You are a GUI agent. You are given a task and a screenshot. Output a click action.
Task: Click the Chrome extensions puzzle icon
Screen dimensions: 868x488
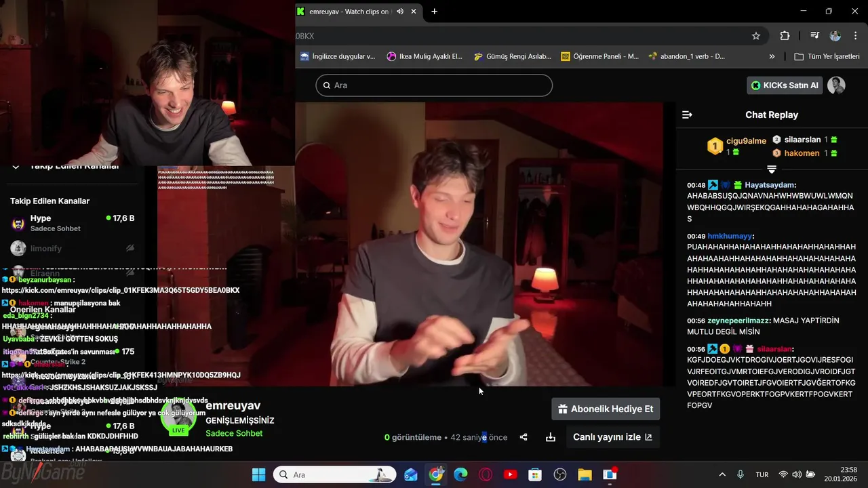(785, 36)
